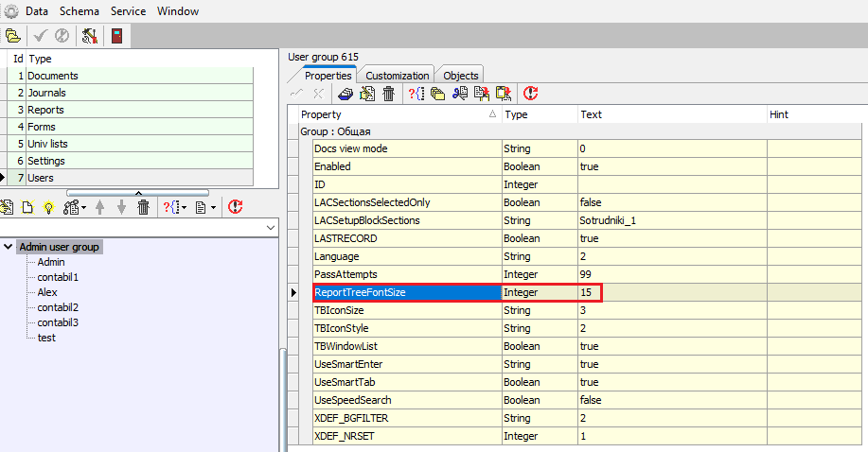Select the Admin user in tree
This screenshot has height=452, width=868.
[51, 262]
